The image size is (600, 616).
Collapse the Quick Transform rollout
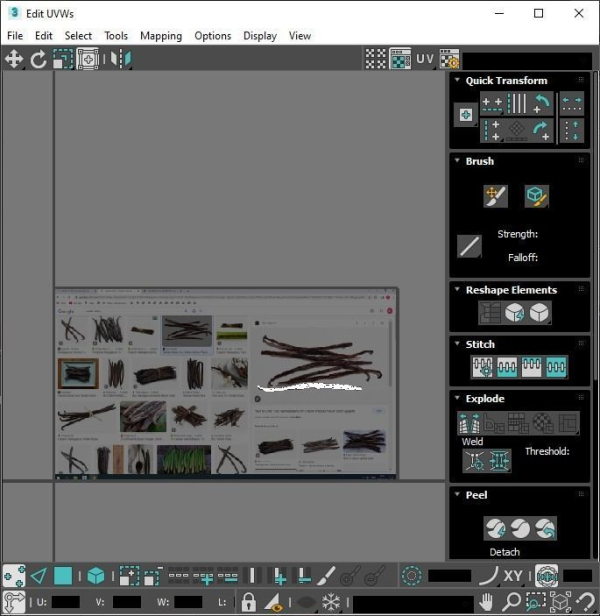[x=457, y=80]
